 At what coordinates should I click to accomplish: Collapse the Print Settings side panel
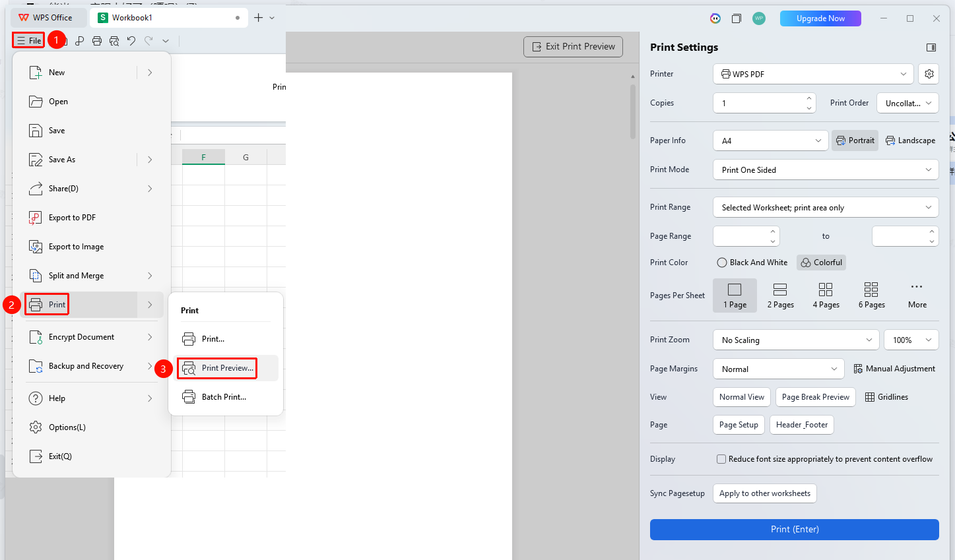point(931,47)
